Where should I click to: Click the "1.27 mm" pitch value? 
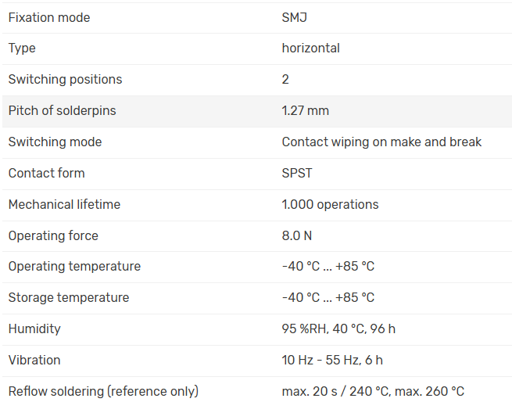click(305, 111)
